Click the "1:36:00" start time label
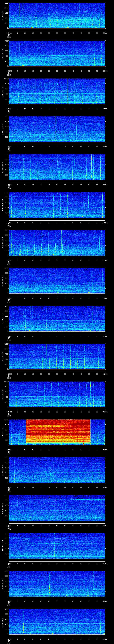This screenshot has width=114, height=644. [9, 223]
